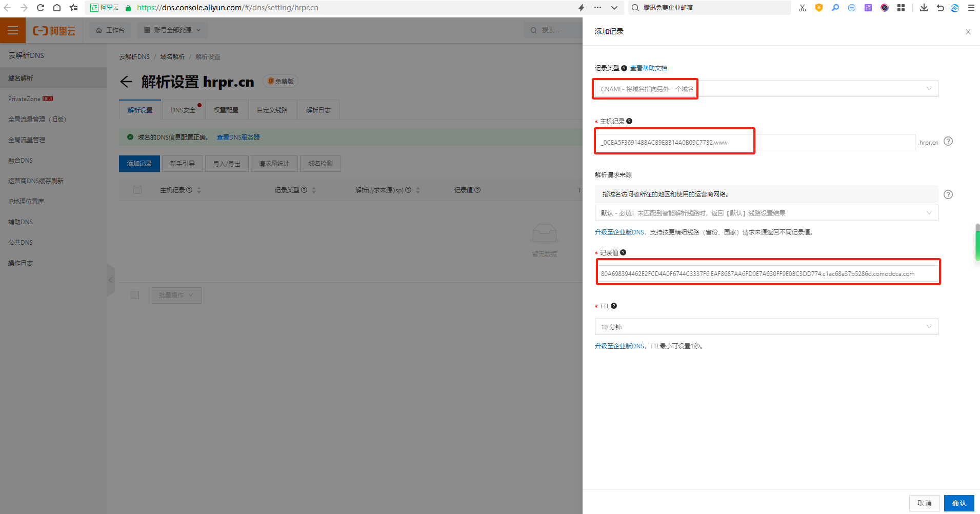The height and width of the screenshot is (514, 980).
Task: Open the 查看帮助文档 link
Action: pyautogui.click(x=648, y=68)
